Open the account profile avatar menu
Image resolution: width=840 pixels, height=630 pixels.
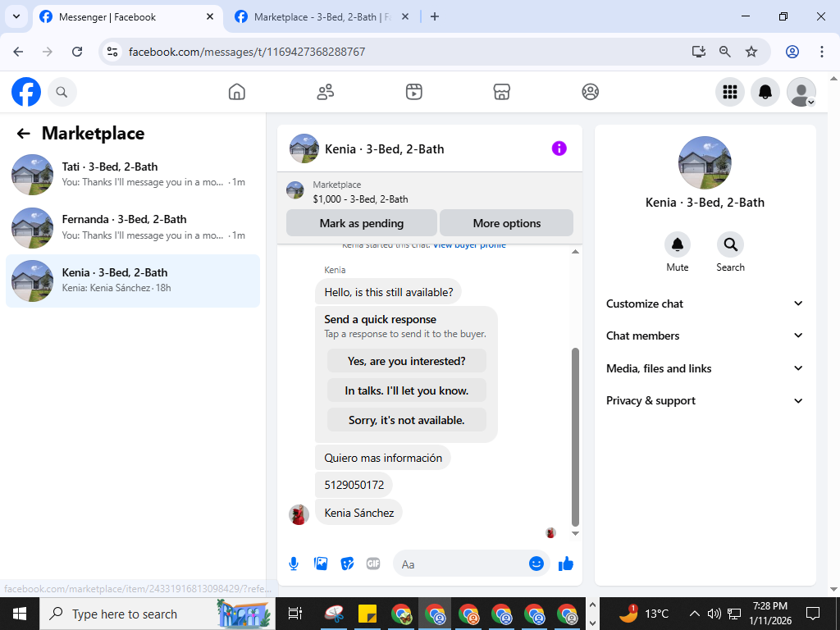801,92
